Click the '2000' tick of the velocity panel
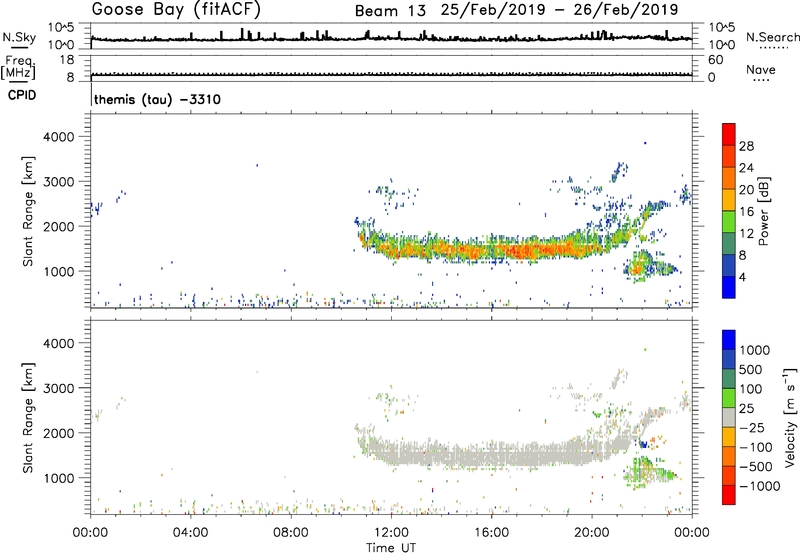 pos(59,433)
